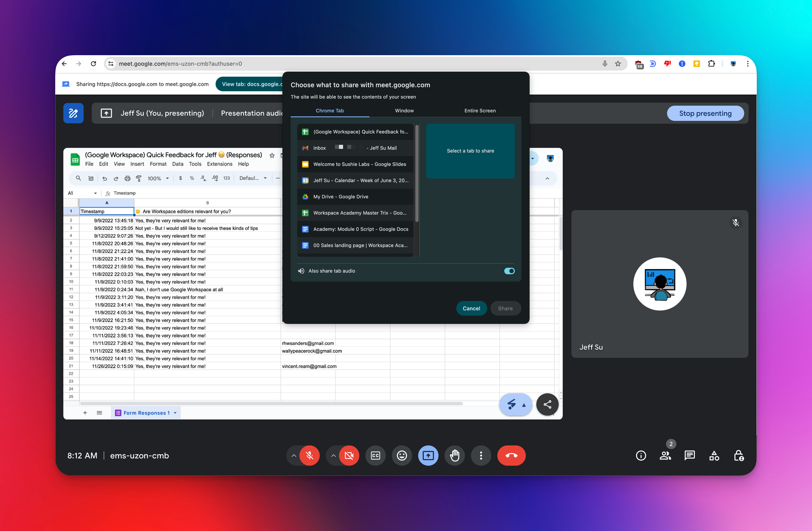The image size is (812, 531).
Task: Select the Jeff Su Mail inbox tab
Action: pyautogui.click(x=356, y=148)
